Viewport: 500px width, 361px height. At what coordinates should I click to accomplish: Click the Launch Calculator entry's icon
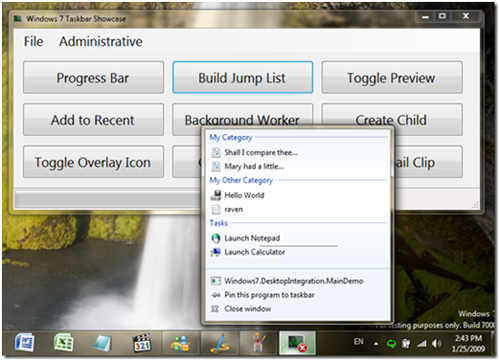[x=216, y=252]
